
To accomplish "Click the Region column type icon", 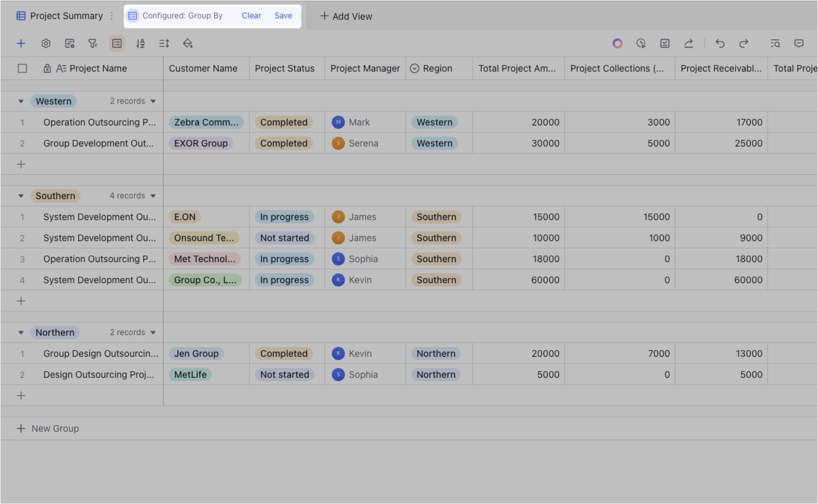I will pyautogui.click(x=415, y=68).
